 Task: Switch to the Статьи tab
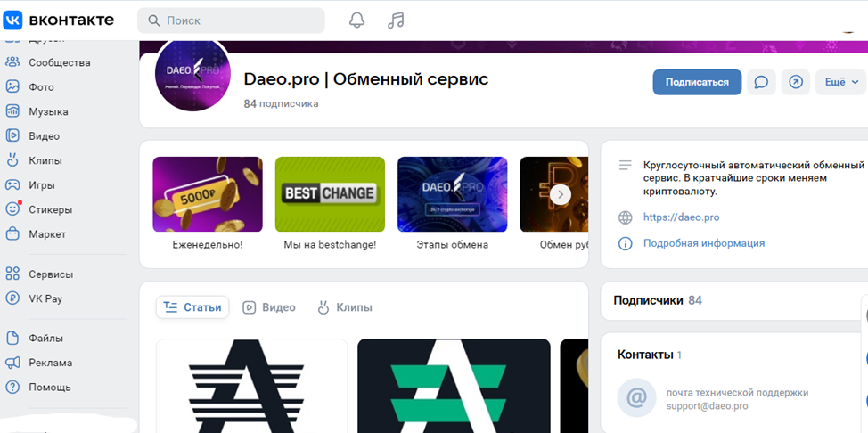(x=192, y=307)
